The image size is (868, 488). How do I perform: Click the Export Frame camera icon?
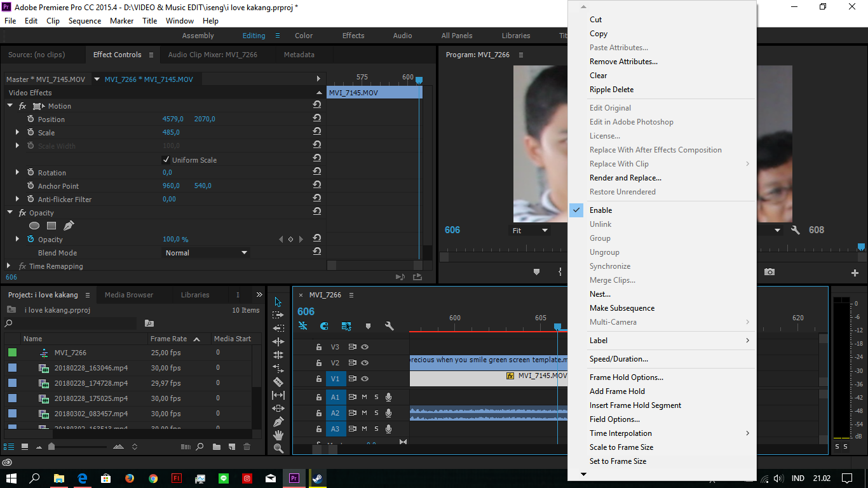point(770,272)
